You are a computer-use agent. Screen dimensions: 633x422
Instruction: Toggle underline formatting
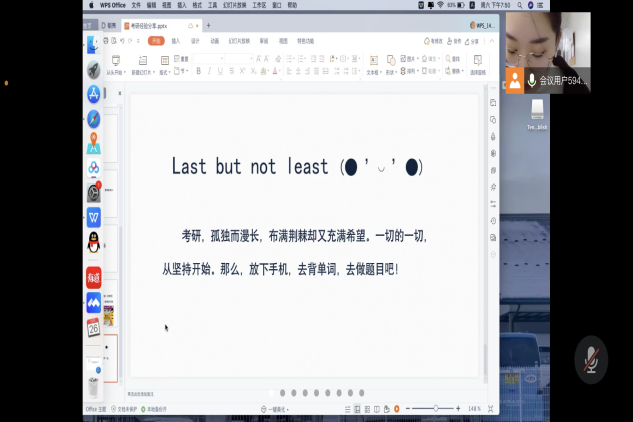click(x=220, y=71)
